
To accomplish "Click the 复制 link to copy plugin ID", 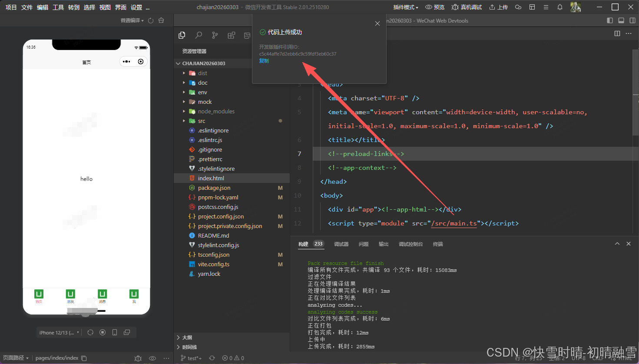I will click(264, 61).
